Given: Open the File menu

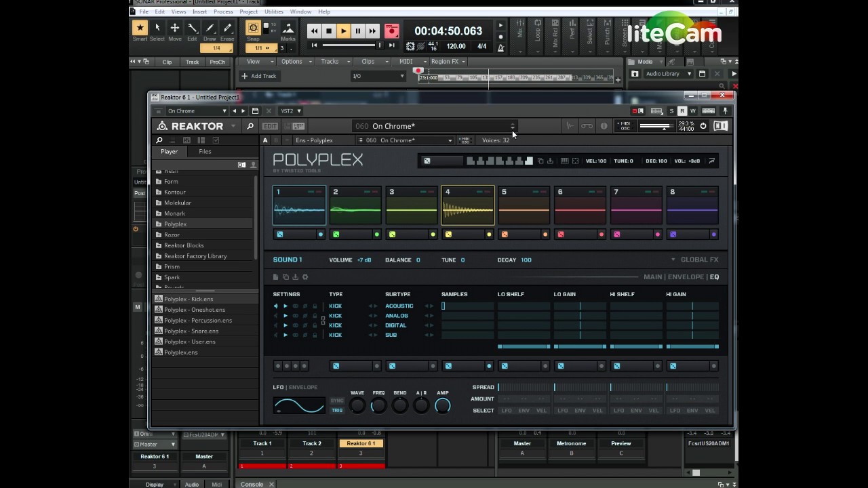Looking at the screenshot, I should 144,12.
